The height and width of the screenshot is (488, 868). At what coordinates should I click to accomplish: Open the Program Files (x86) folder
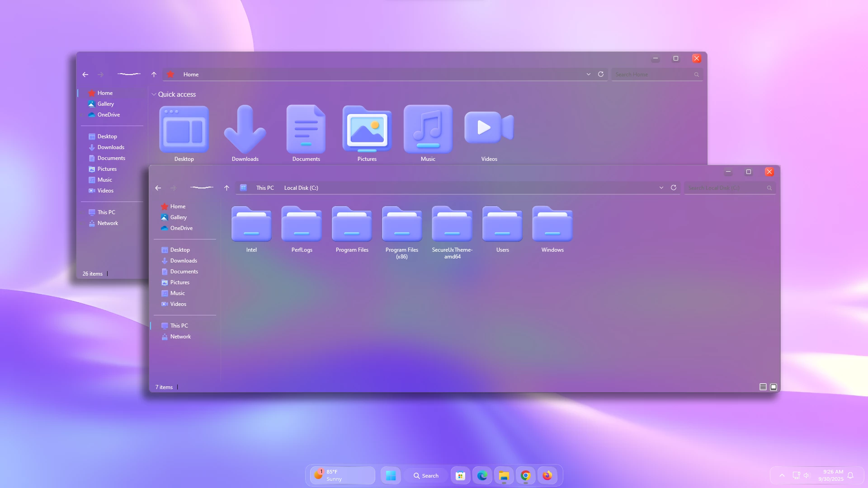[x=401, y=225]
